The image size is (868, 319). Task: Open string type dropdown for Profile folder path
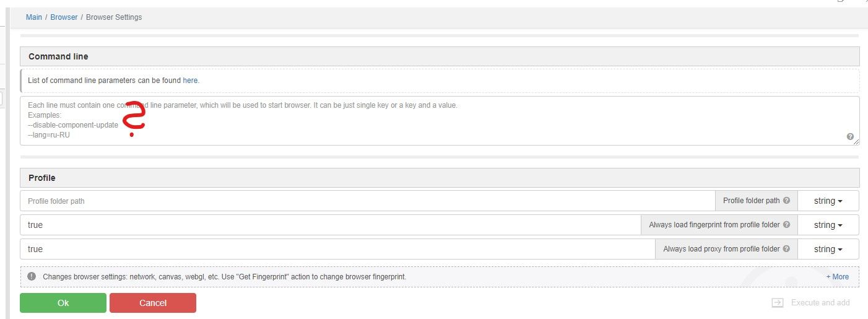tap(828, 201)
